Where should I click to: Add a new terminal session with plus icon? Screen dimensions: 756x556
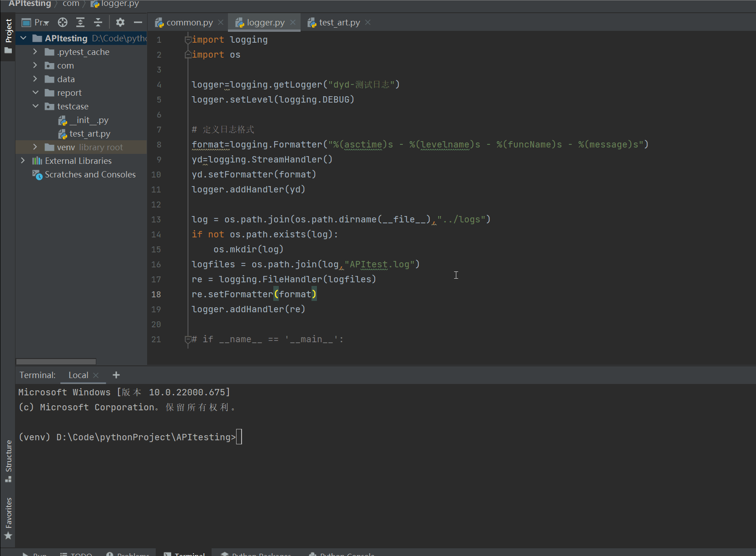(x=116, y=375)
